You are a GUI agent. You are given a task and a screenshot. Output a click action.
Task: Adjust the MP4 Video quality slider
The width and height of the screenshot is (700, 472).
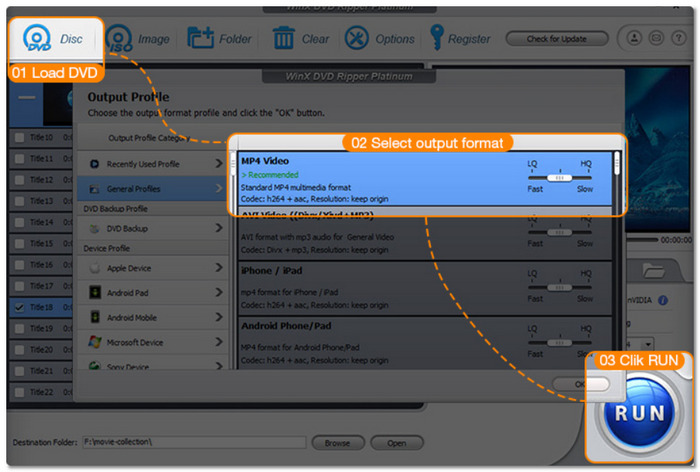click(x=560, y=176)
